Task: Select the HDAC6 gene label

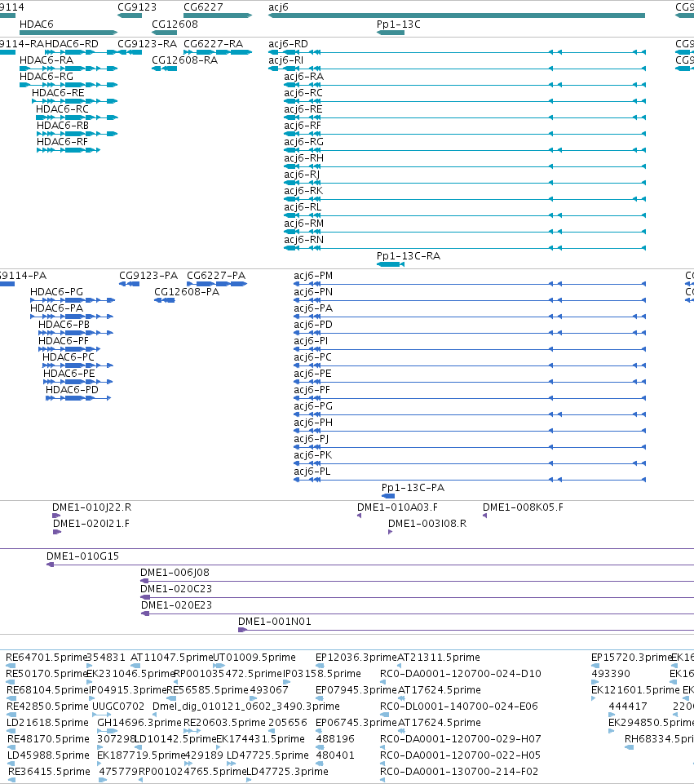Action: pos(37,24)
